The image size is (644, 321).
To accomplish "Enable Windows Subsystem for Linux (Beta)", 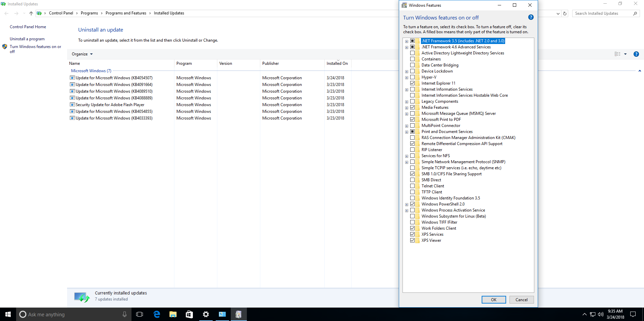I will pos(412,216).
